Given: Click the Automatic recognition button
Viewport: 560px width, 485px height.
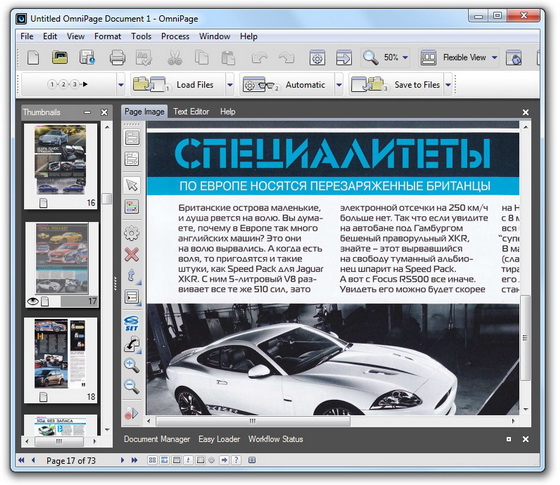Looking at the screenshot, I should (287, 85).
